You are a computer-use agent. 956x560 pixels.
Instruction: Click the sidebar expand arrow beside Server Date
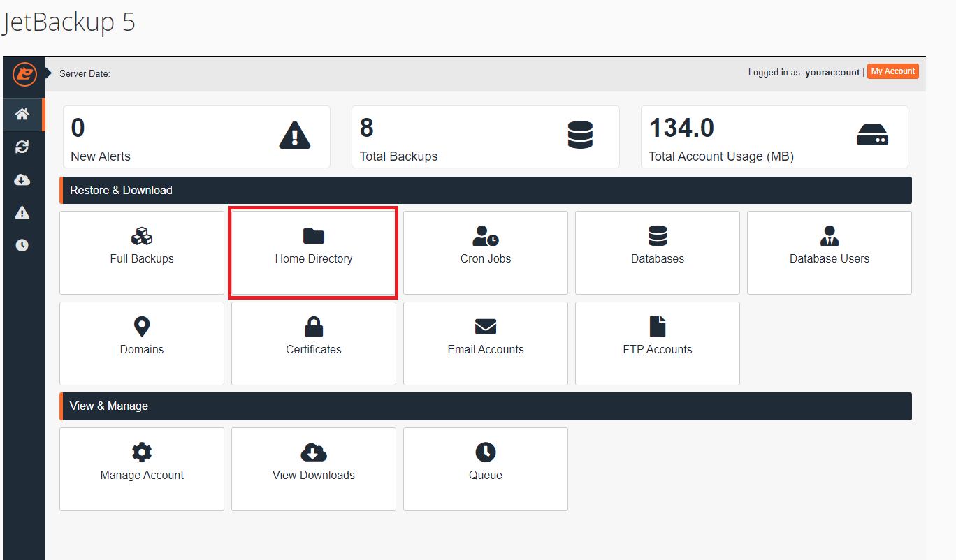pyautogui.click(x=49, y=73)
